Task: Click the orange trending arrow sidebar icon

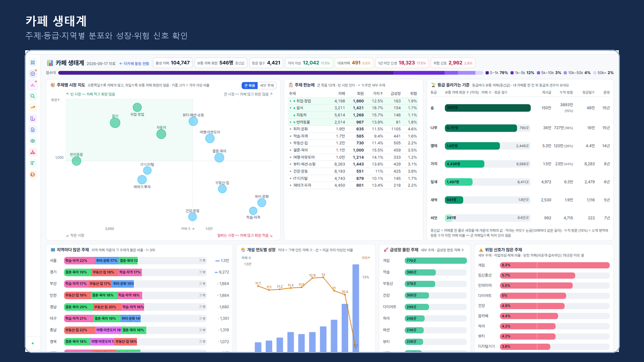Action: (x=33, y=107)
